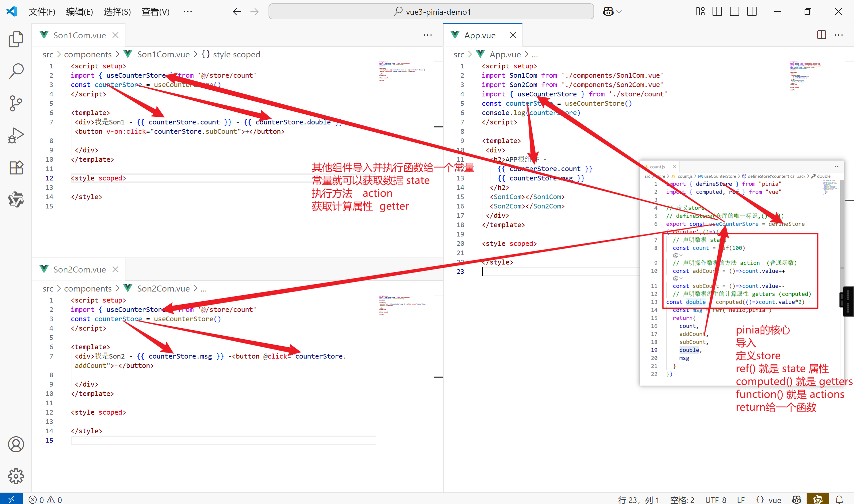Open the 文件(F) menu
This screenshot has width=854, height=504.
click(42, 12)
